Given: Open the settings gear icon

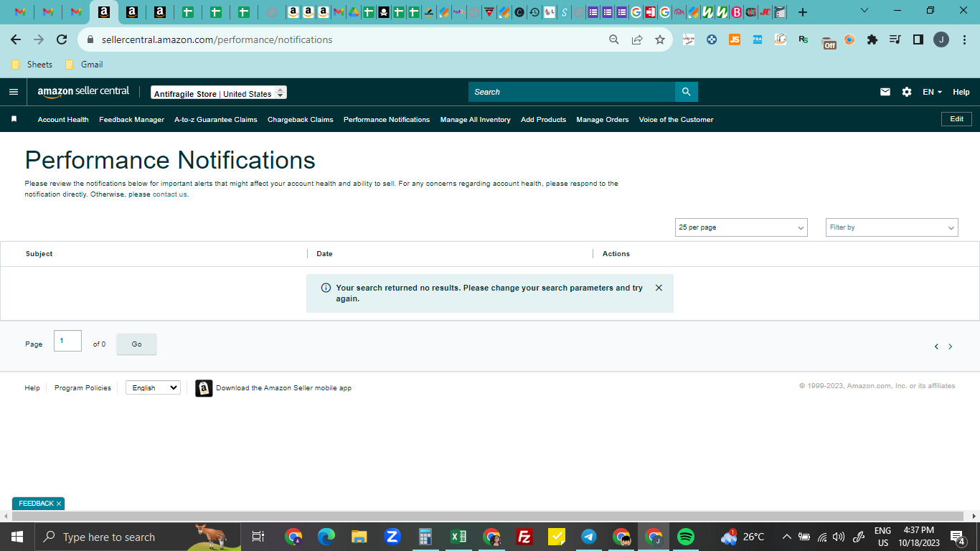Looking at the screenshot, I should pyautogui.click(x=907, y=92).
